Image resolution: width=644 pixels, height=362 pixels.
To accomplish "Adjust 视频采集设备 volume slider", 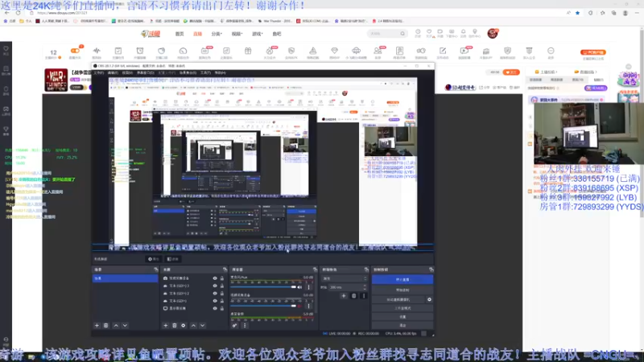I will [x=263, y=306].
